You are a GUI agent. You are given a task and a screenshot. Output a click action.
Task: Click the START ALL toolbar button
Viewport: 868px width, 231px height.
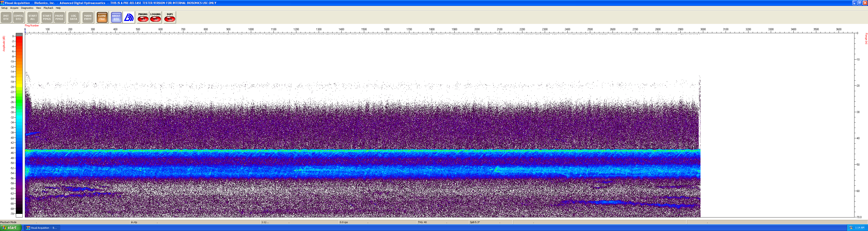(33, 17)
